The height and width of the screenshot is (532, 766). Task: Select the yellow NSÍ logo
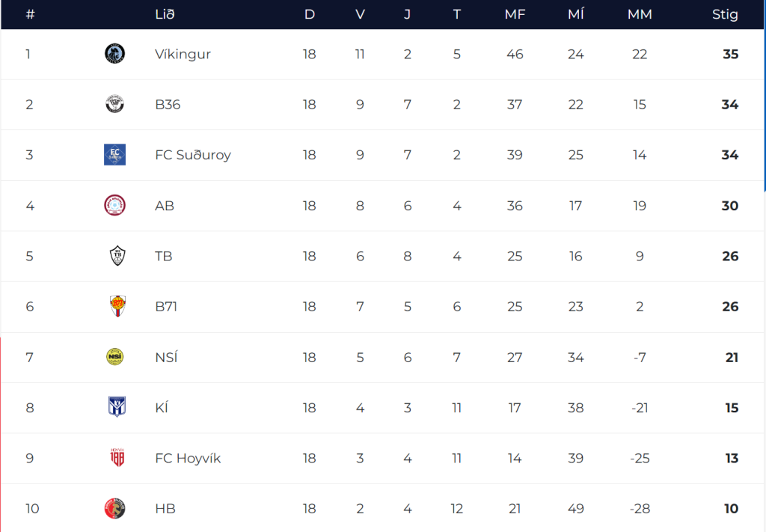point(114,357)
